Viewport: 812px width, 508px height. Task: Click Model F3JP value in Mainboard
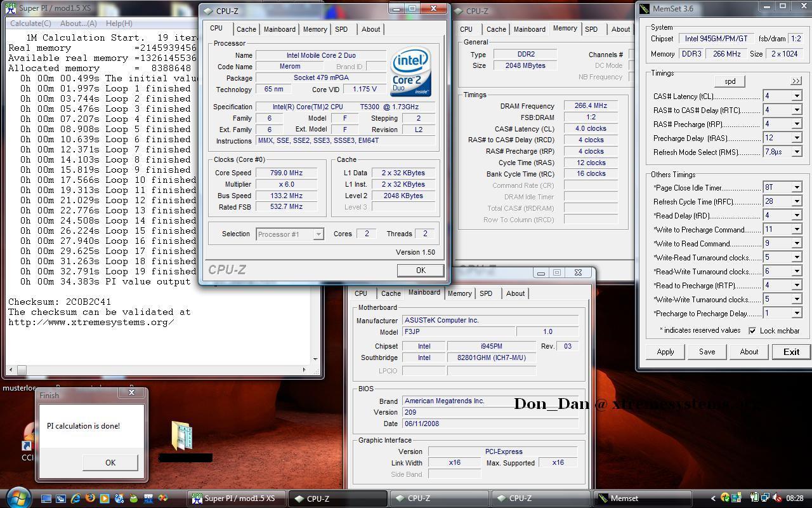458,331
